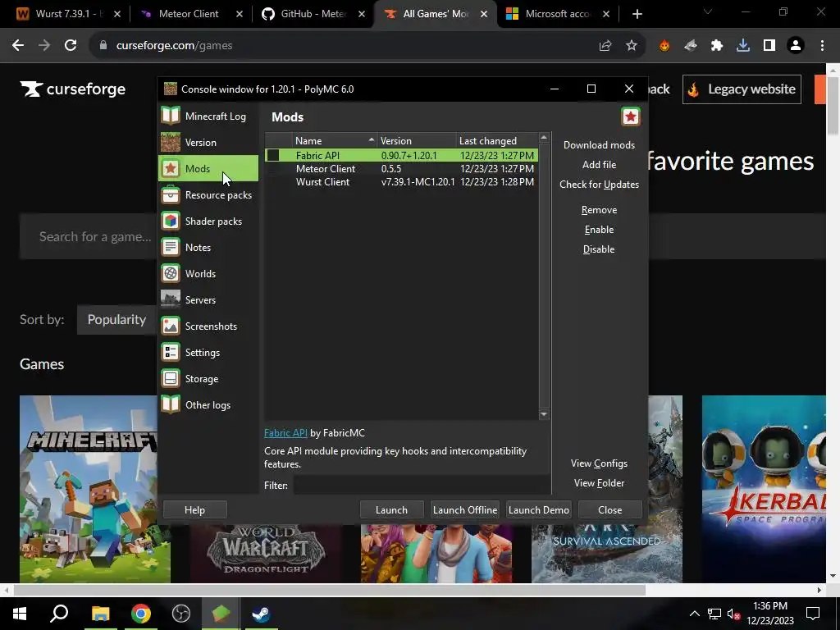The width and height of the screenshot is (840, 630).
Task: Close the PolyMC console via Close button
Action: click(609, 510)
